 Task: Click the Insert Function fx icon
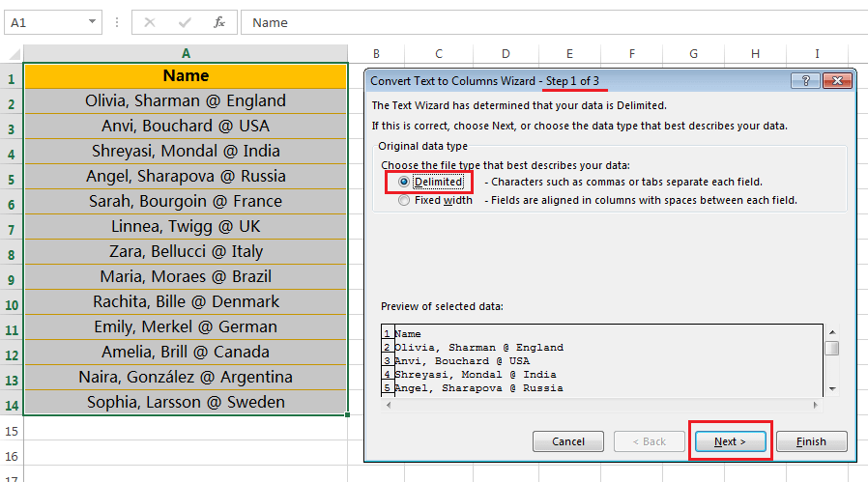pyautogui.click(x=219, y=22)
